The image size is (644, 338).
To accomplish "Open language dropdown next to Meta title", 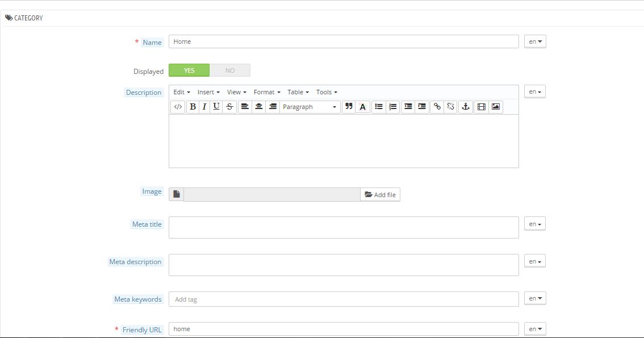I will (535, 224).
